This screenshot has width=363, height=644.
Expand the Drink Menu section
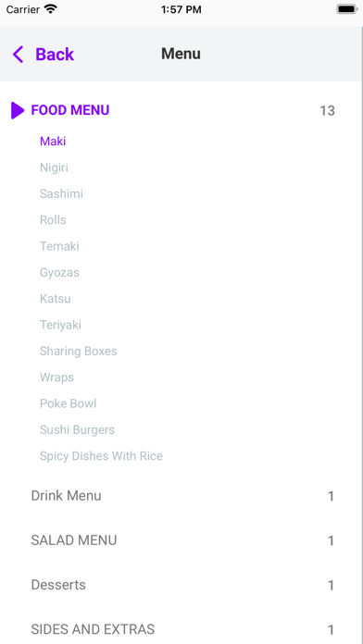click(x=181, y=496)
